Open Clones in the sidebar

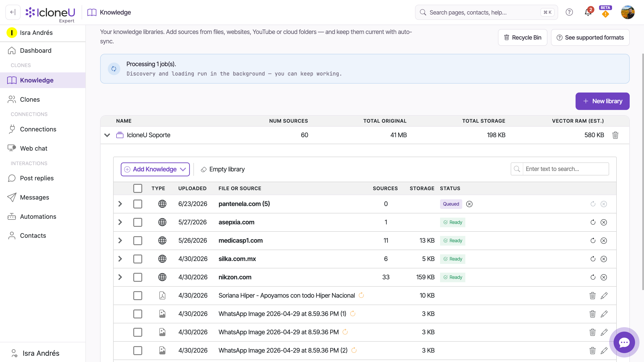coord(43,99)
